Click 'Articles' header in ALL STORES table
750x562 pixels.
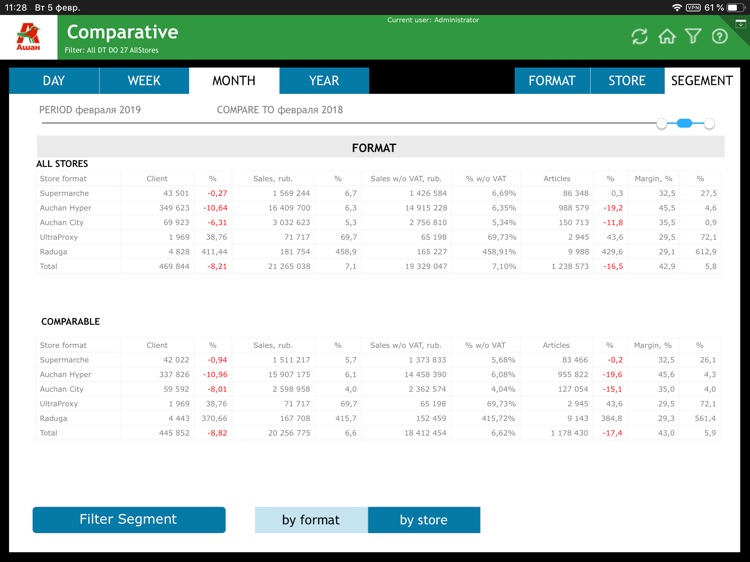click(x=557, y=178)
